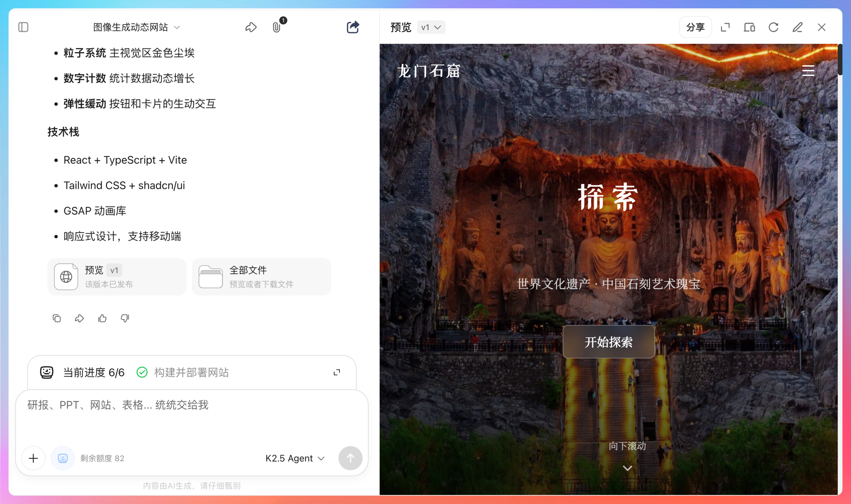
Task: Open the 全部文件 files card
Action: [261, 277]
